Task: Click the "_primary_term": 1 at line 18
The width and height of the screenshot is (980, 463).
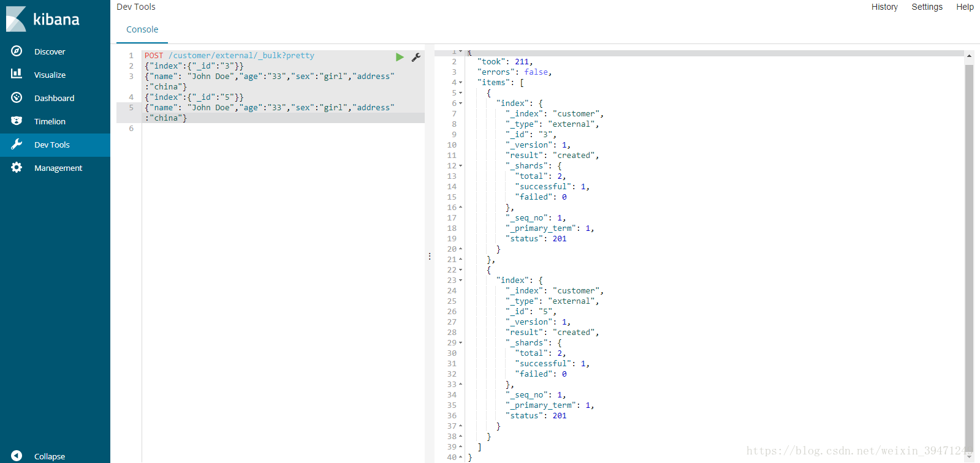Action: click(550, 228)
